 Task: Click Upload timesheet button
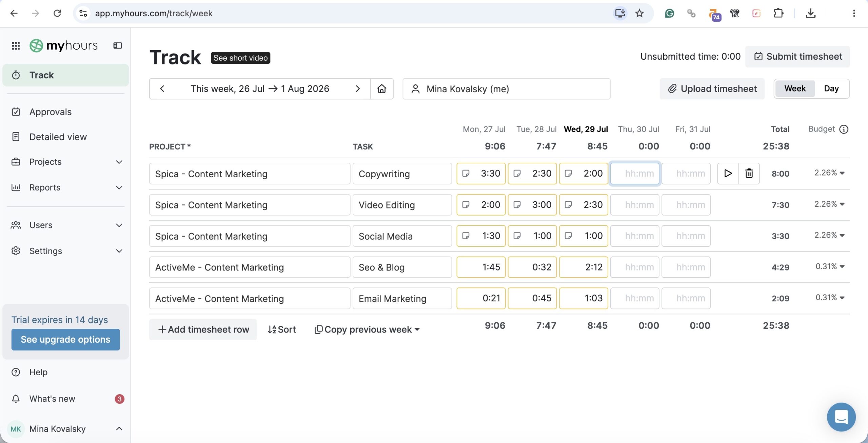[712, 89]
